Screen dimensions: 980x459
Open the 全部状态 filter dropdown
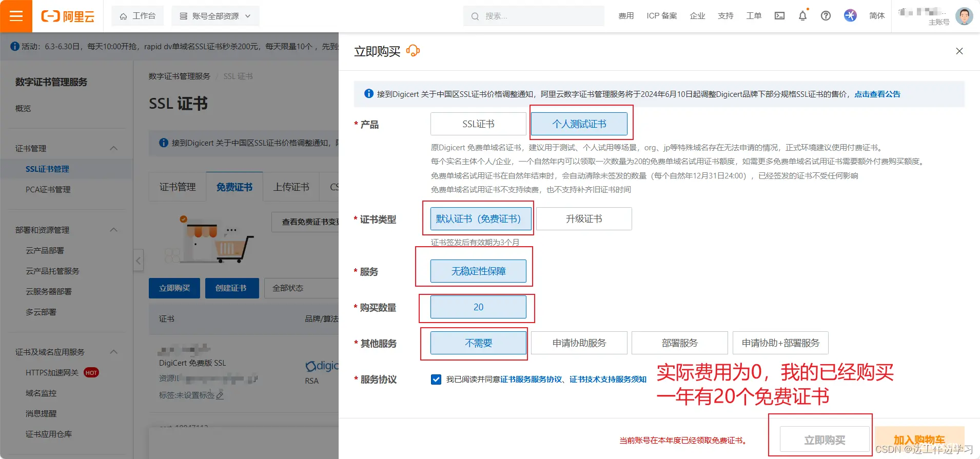coord(301,288)
